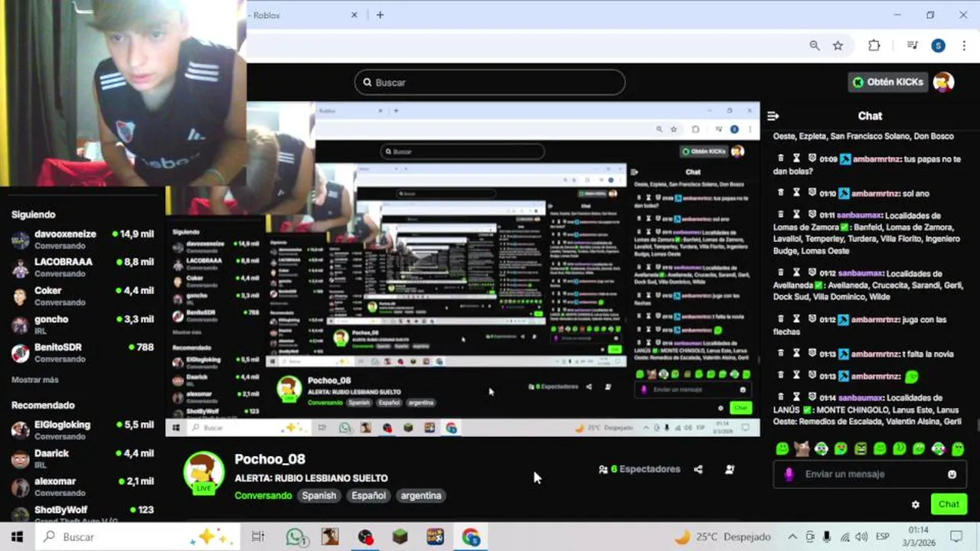Open the Spanish tag
Screen dimensions: 980x551
pyautogui.click(x=318, y=496)
